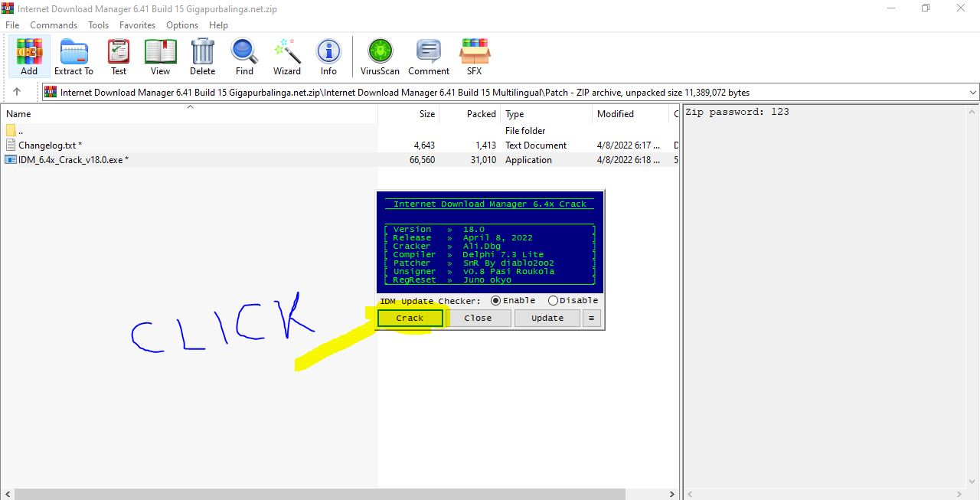
Task: Open the File menu
Action: pos(12,25)
